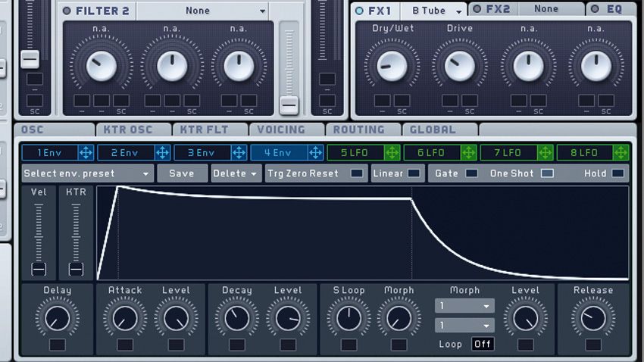Toggle the FX1 power button
Screen dimensions: 644x362
[x=359, y=11]
